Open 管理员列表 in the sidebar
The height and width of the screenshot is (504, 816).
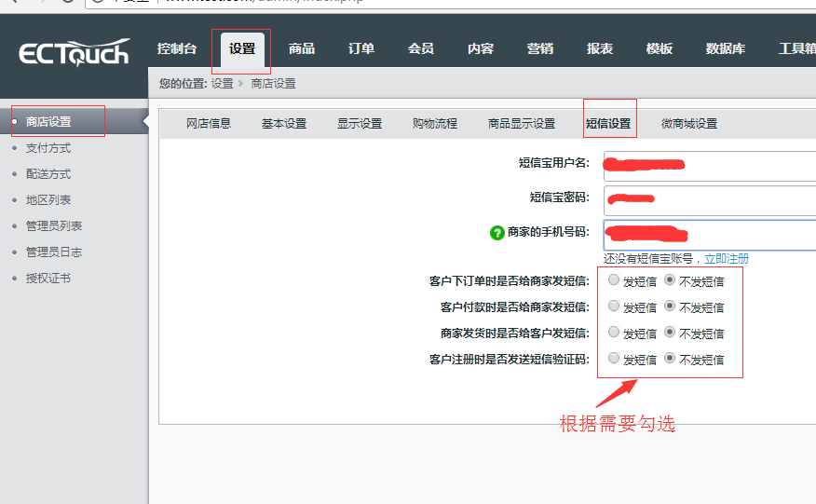pyautogui.click(x=54, y=226)
